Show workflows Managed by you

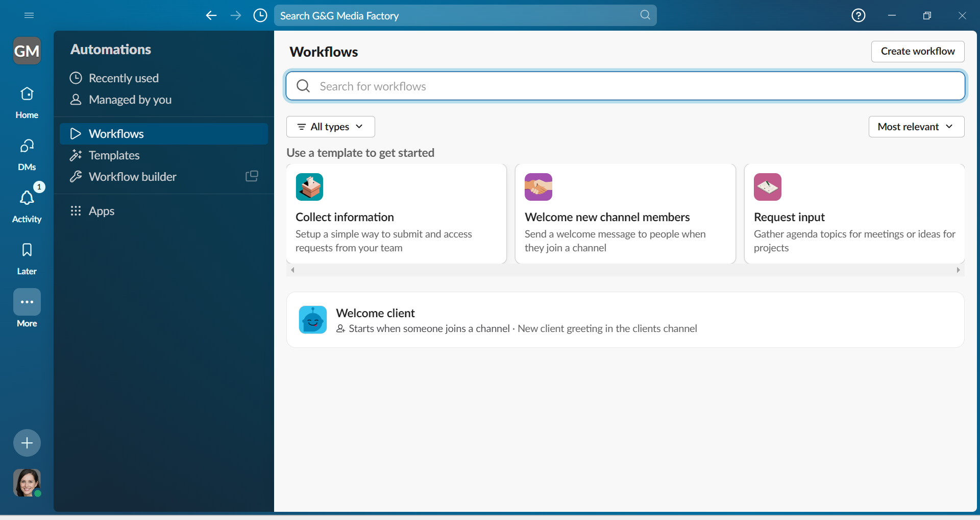coord(130,100)
